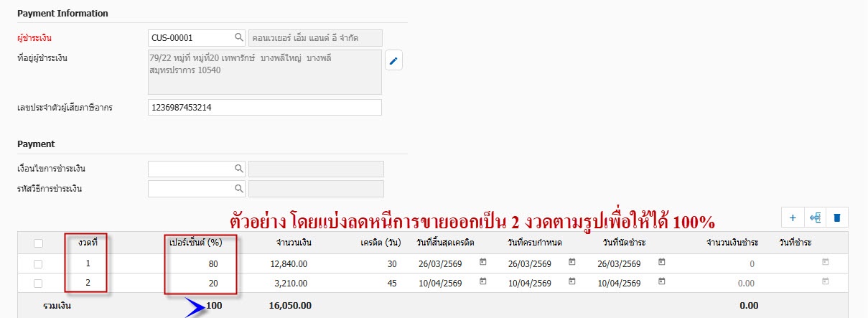Check the checkbox for installment row 2
This screenshot has width=868, height=318.
[39, 283]
